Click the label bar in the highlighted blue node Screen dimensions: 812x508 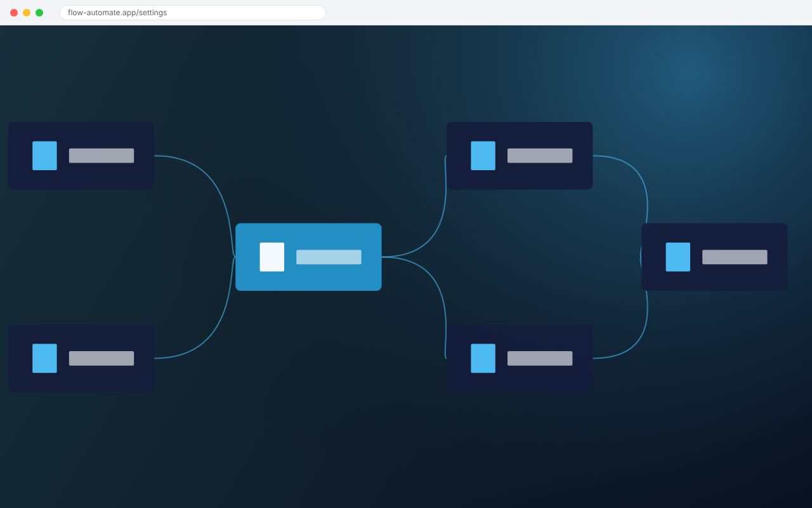pos(329,257)
